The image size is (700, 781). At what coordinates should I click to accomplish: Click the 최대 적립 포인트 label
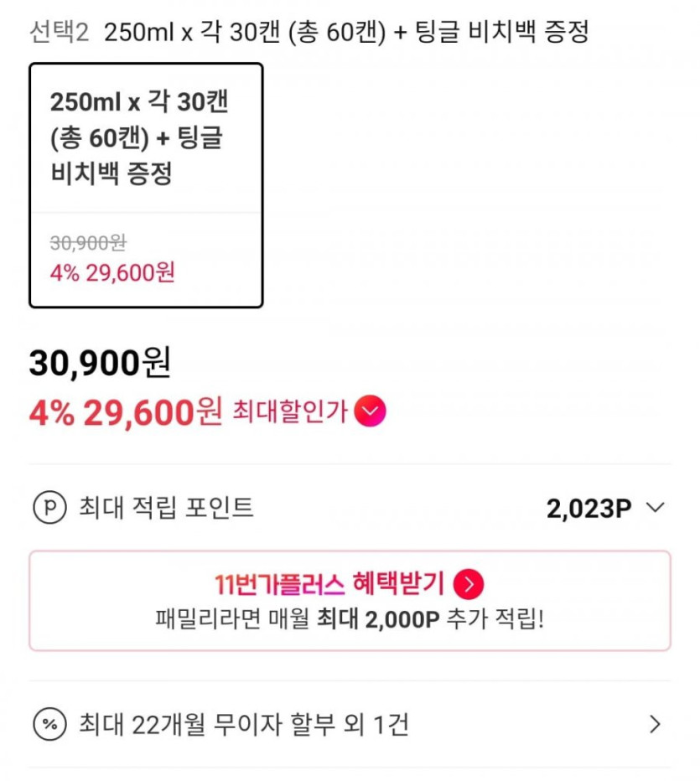(165, 508)
